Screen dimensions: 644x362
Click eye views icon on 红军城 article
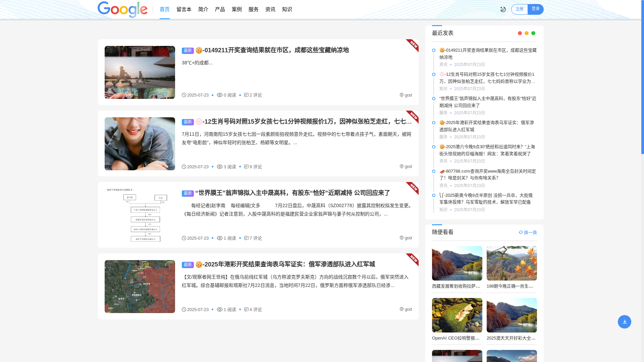pyautogui.click(x=220, y=309)
